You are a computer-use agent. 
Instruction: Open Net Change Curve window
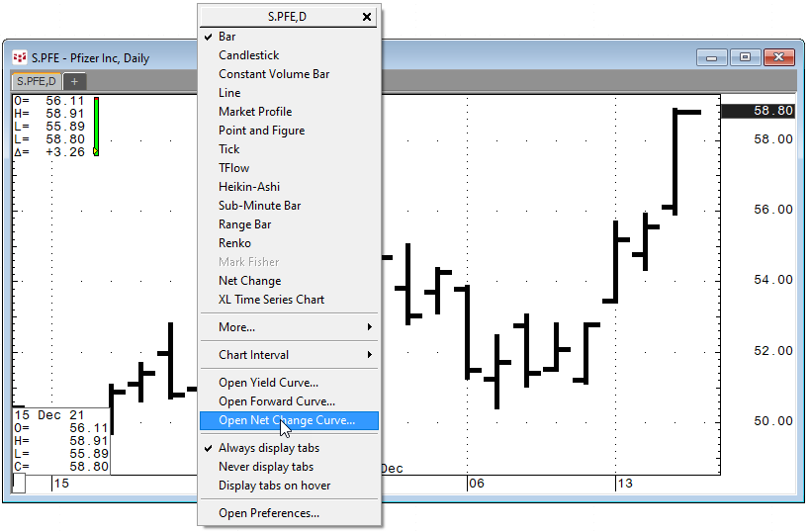point(286,420)
